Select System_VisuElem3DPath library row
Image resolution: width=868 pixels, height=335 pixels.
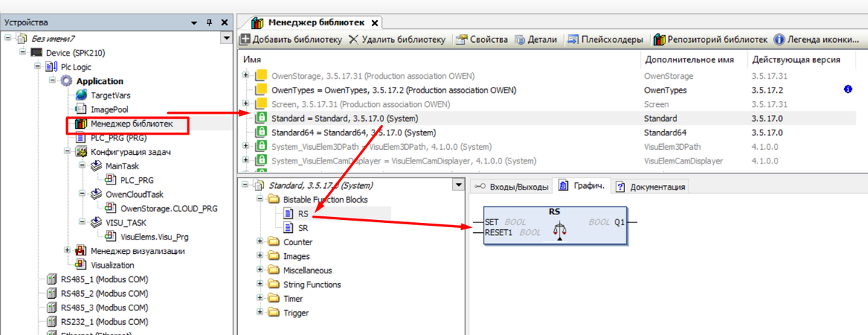click(548, 146)
